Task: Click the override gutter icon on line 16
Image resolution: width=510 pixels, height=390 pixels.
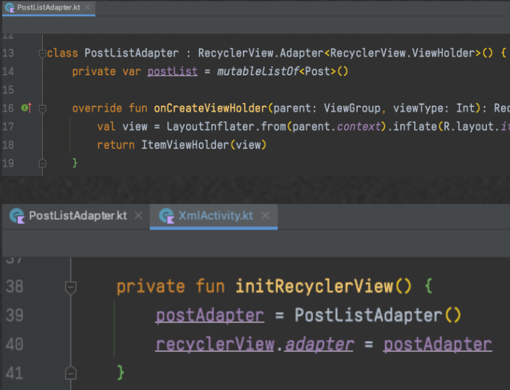Action: tap(26, 108)
